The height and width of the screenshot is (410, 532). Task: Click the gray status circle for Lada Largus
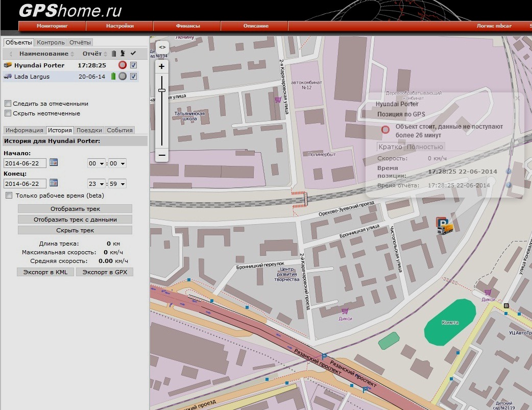(122, 77)
